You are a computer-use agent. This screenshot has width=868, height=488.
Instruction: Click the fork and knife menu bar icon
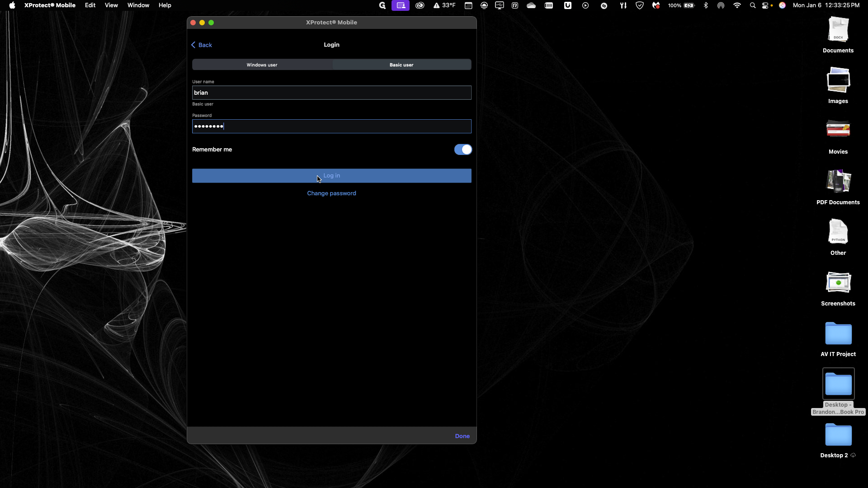(x=623, y=5)
